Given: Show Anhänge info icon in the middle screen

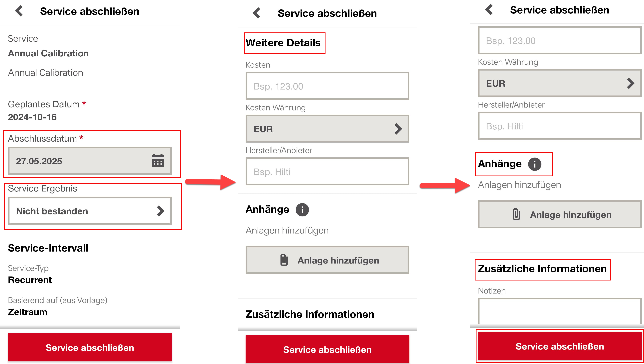Looking at the screenshot, I should coord(302,209).
